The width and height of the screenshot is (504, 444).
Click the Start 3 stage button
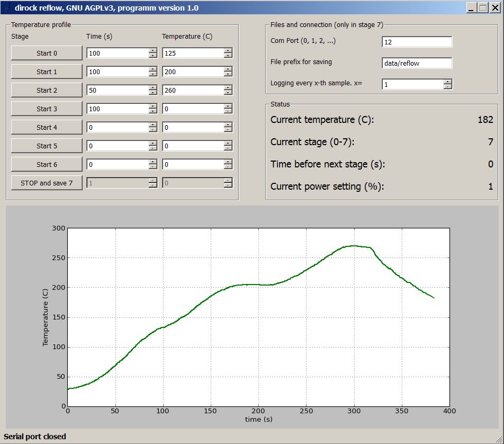[x=47, y=109]
